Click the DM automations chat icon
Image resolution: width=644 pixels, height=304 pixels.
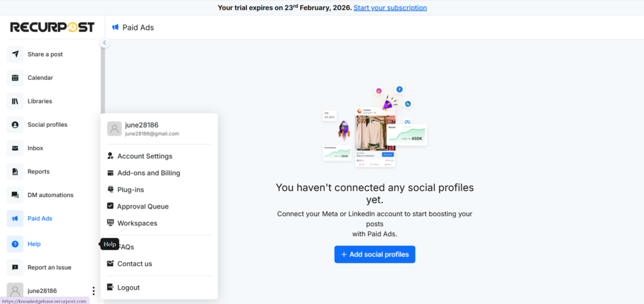[x=15, y=195]
